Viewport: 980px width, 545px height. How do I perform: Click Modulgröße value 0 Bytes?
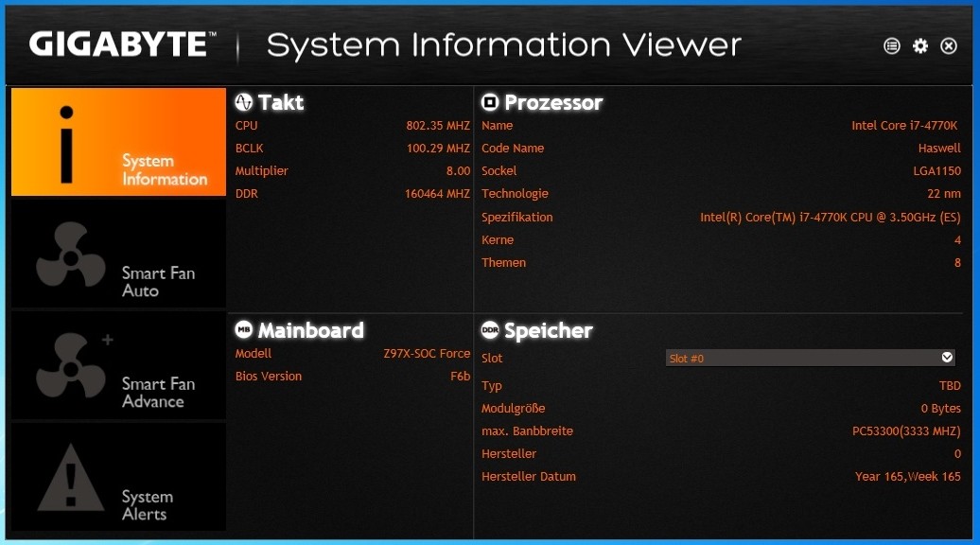tap(940, 408)
